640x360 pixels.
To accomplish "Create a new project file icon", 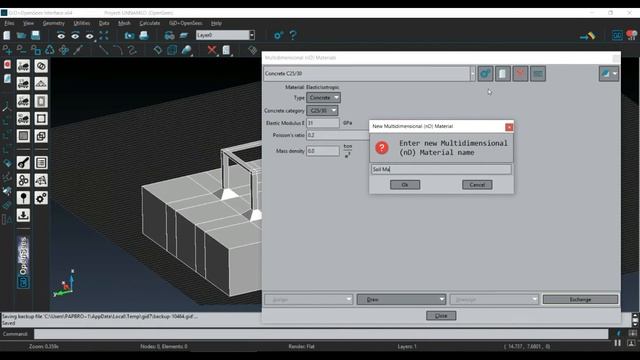I will 7,36.
